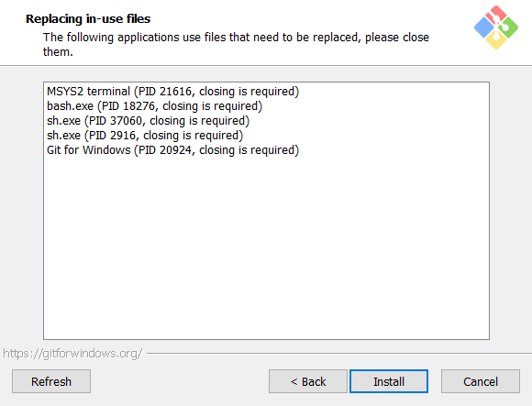Click the yellow diamond of the Git logo
532x406 pixels.
(x=496, y=40)
